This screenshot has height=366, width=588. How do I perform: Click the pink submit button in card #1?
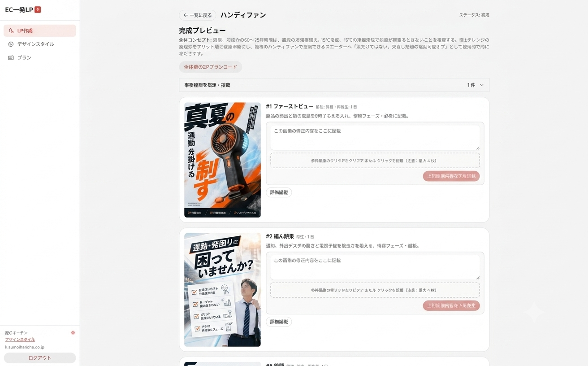451,176
